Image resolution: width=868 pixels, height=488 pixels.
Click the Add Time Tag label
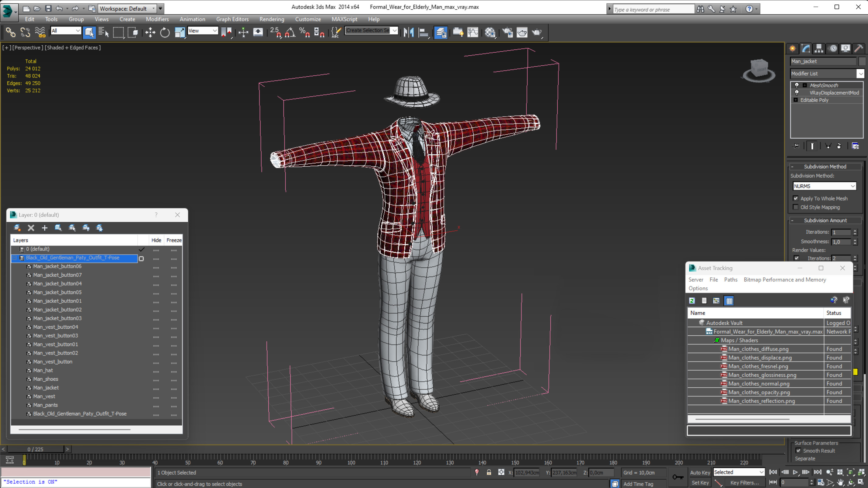point(638,484)
